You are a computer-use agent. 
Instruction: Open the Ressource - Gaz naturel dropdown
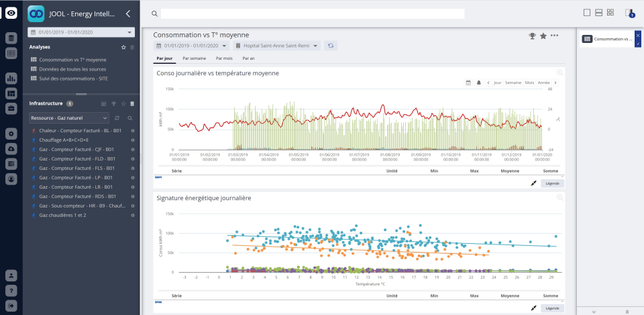pyautogui.click(x=68, y=118)
